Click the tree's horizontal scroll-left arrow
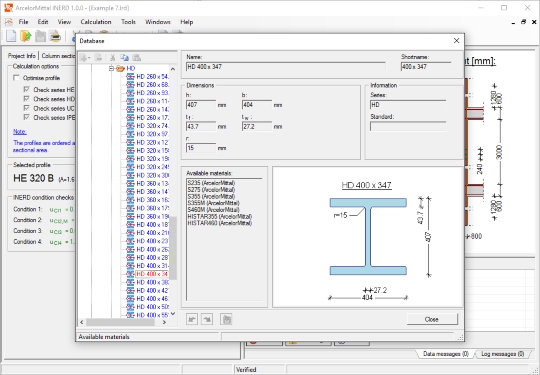The height and width of the screenshot is (375, 540). coord(82,322)
